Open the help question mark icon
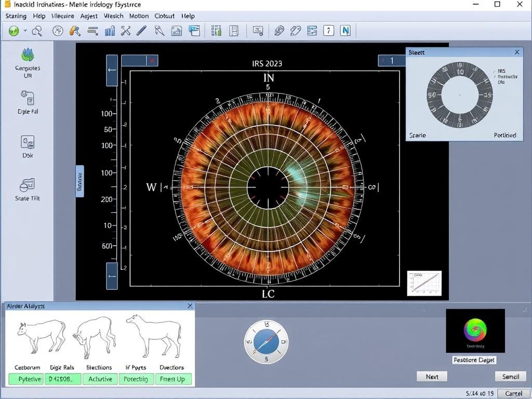Screen dimensions: 532x399 click(x=328, y=31)
